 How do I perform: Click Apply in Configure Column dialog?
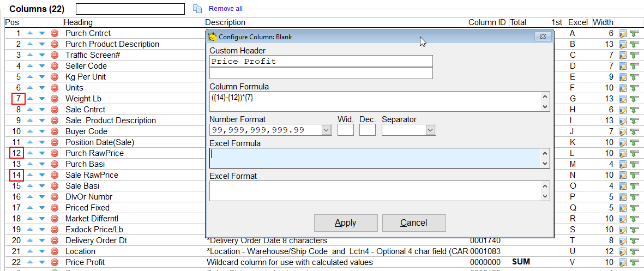pos(346,223)
